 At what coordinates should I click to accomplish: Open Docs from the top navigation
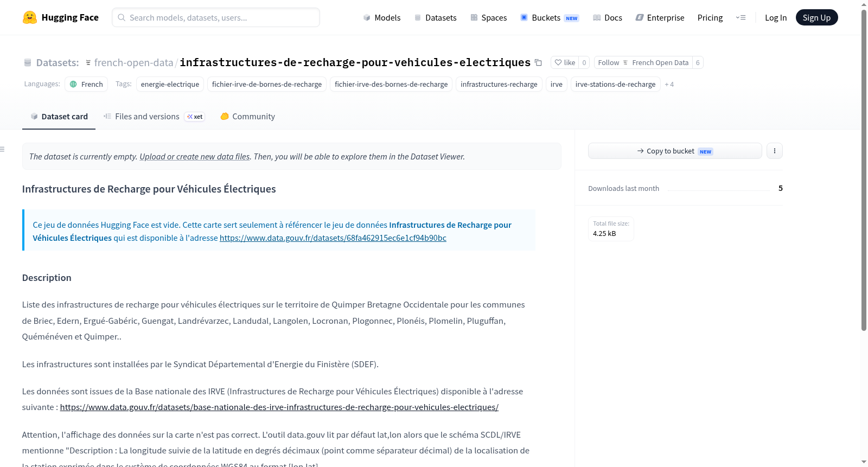click(608, 17)
